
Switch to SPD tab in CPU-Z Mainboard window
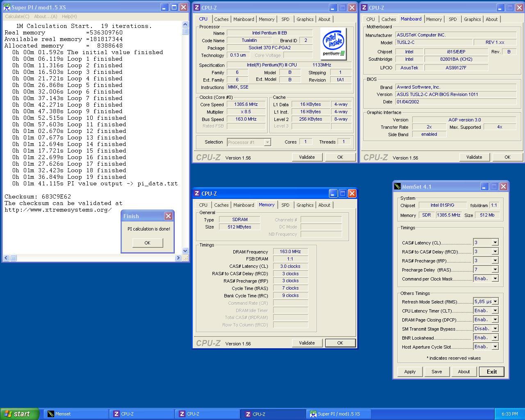(453, 19)
